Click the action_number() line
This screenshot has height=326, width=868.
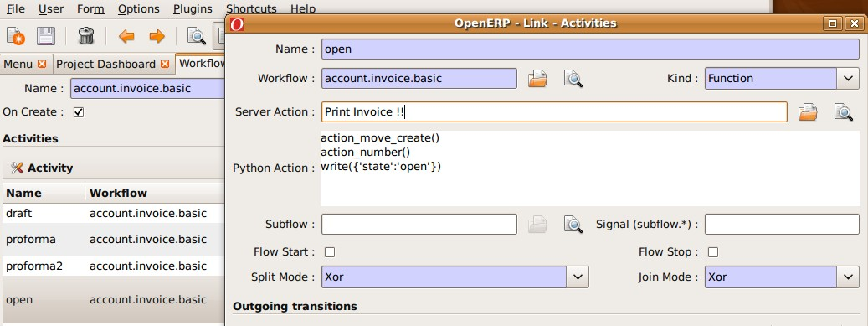click(365, 152)
